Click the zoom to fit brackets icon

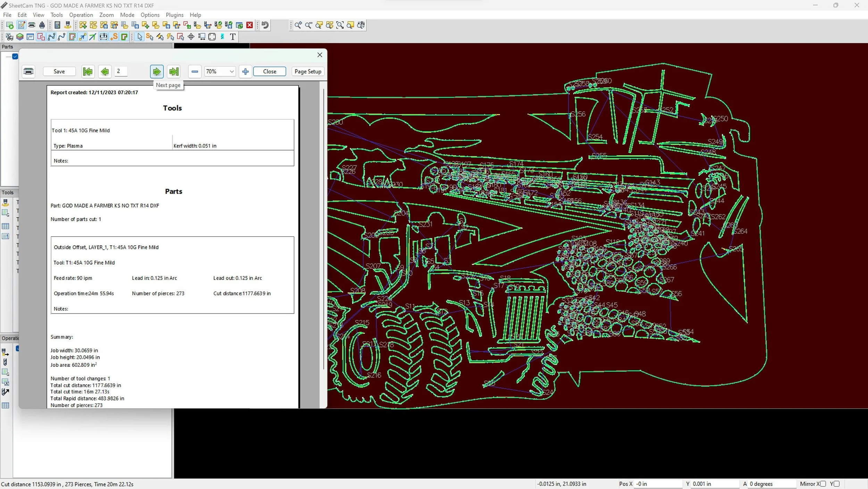(340, 25)
